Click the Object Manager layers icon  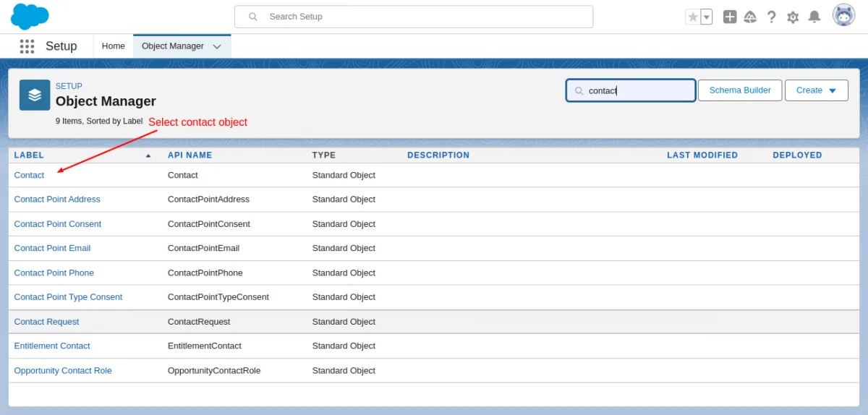click(35, 95)
